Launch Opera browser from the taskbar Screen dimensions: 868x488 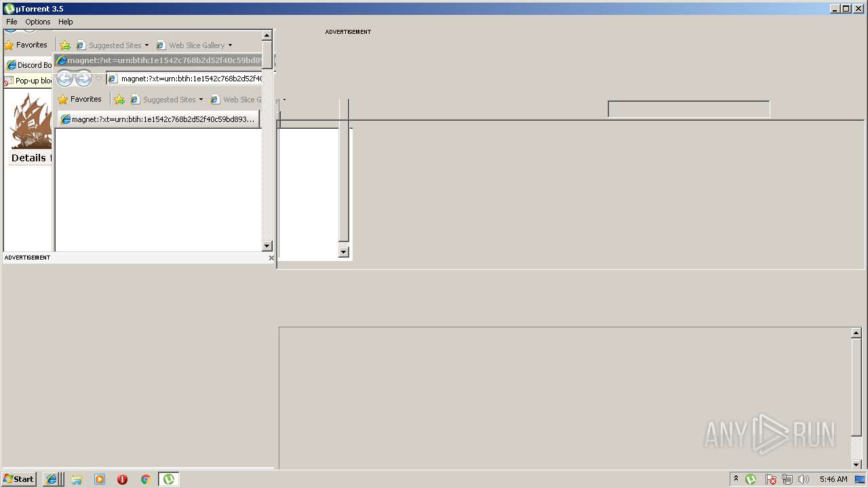[x=122, y=479]
